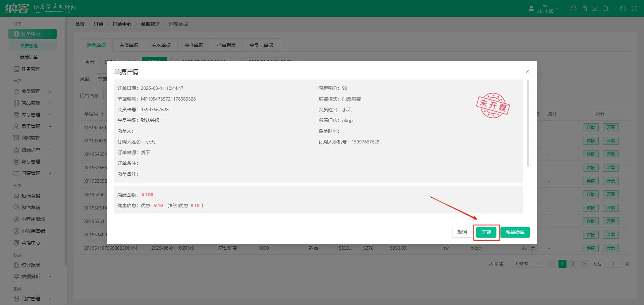Click the 开票 button in dialog
This screenshot has width=644, height=305.
[486, 232]
